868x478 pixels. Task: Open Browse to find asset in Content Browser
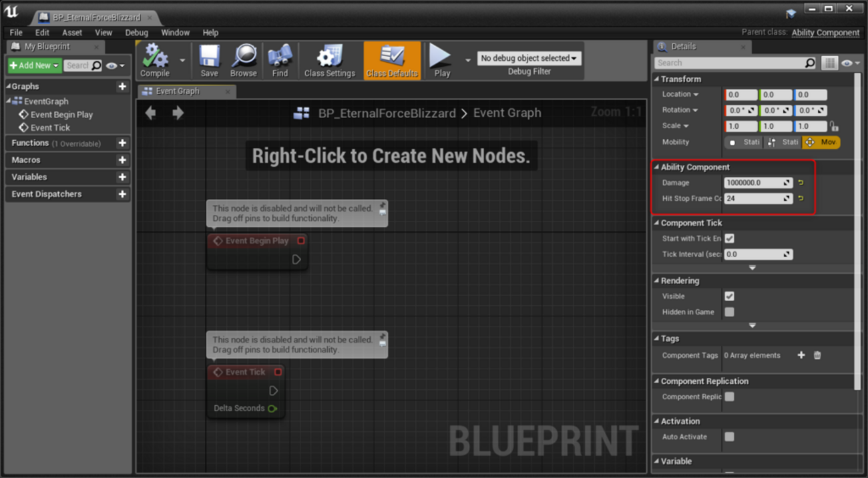[x=244, y=61]
